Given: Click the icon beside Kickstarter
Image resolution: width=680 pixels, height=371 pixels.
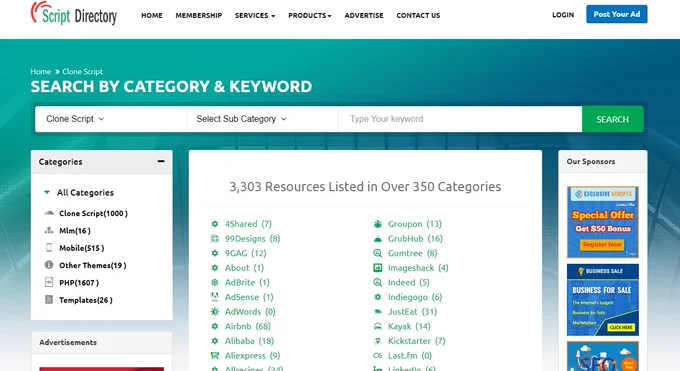Looking at the screenshot, I should click(378, 341).
